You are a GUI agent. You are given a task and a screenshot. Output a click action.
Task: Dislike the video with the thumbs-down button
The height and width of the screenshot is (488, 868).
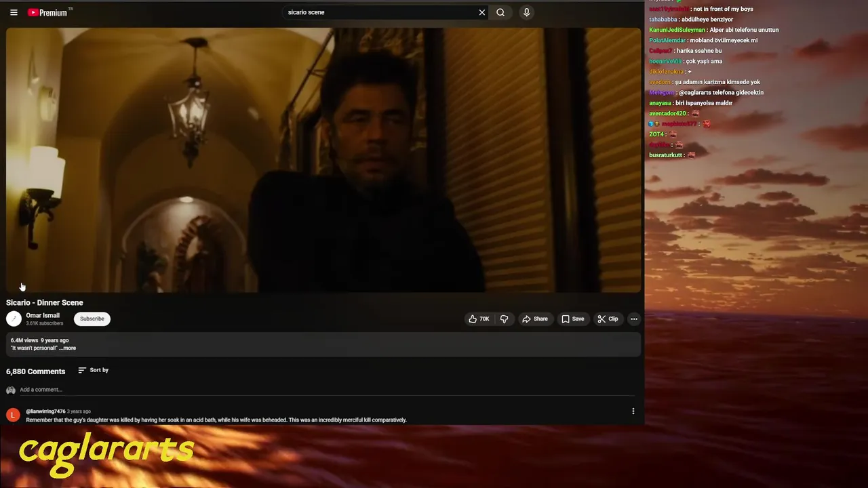(x=505, y=319)
